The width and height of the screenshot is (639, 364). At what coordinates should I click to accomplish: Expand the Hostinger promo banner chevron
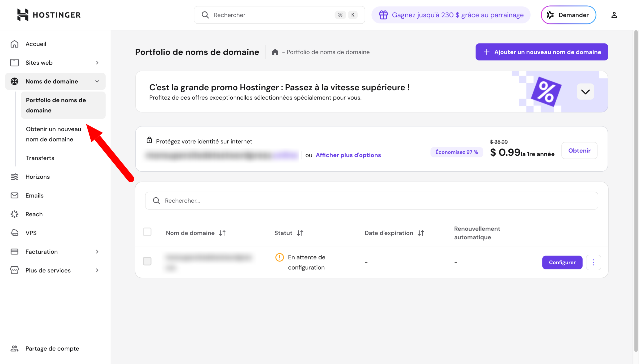tap(585, 92)
